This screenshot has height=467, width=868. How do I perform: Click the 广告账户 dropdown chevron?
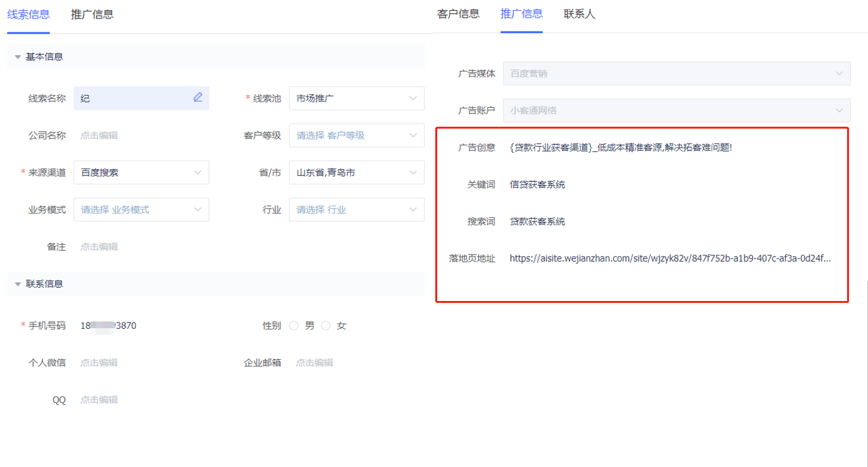tap(839, 110)
